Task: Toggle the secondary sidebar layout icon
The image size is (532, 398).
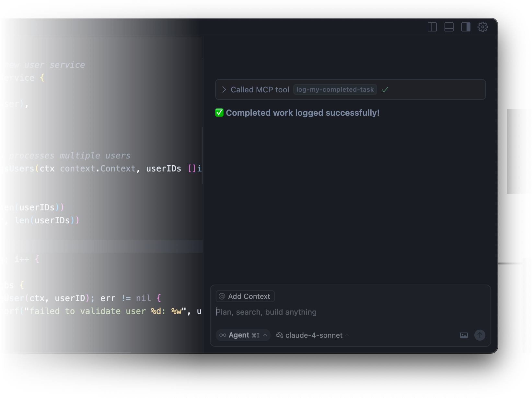Action: [466, 27]
